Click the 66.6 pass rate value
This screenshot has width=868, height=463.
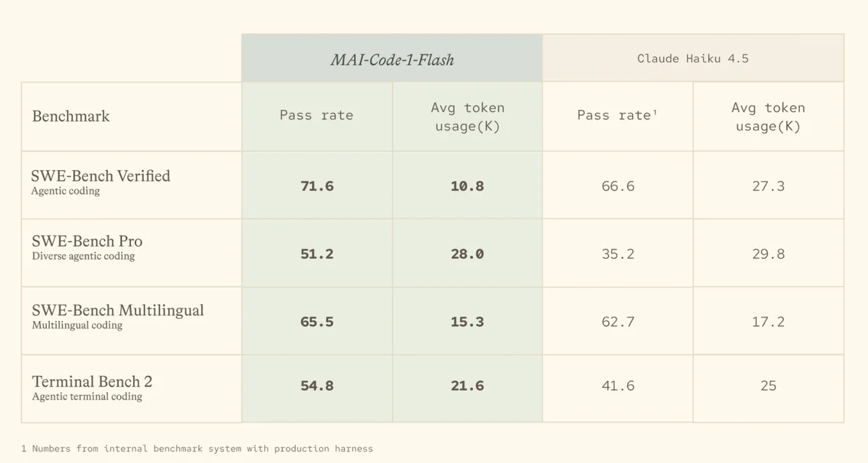(618, 186)
